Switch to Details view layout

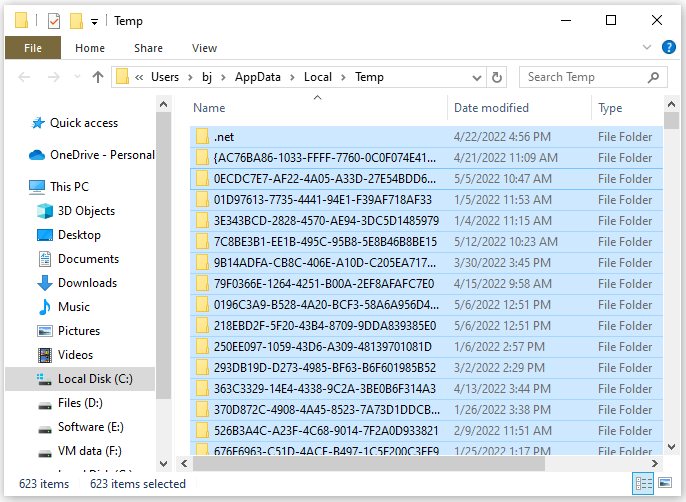643,484
